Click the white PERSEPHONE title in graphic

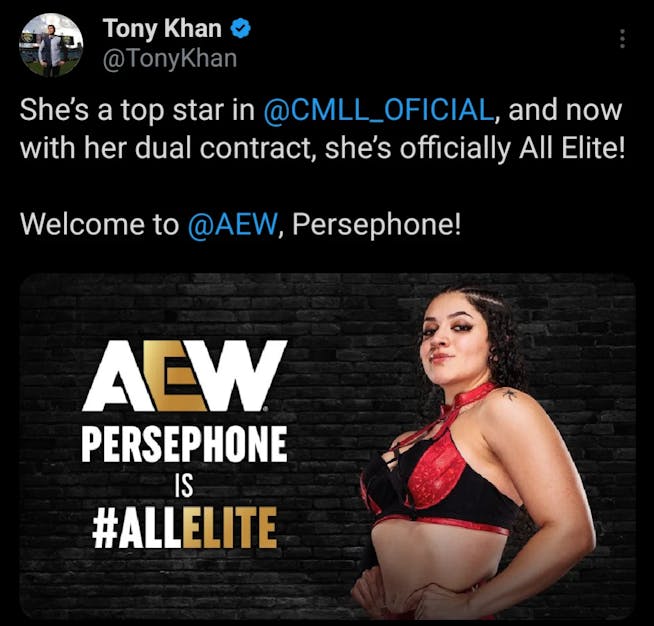coord(184,445)
